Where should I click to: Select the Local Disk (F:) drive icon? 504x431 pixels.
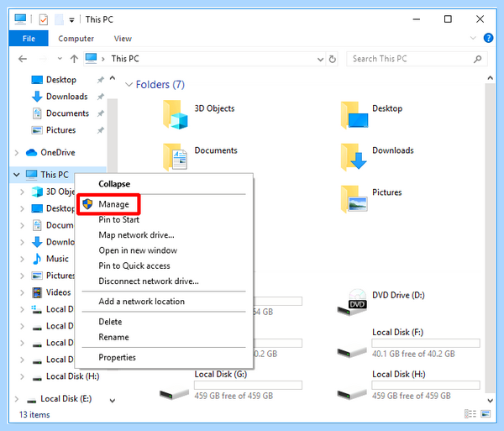click(x=352, y=352)
